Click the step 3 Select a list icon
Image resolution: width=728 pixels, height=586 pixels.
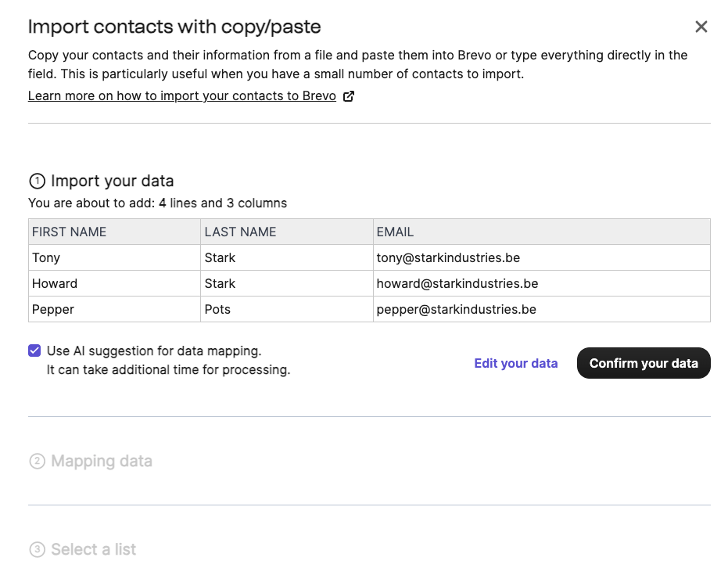click(x=37, y=550)
